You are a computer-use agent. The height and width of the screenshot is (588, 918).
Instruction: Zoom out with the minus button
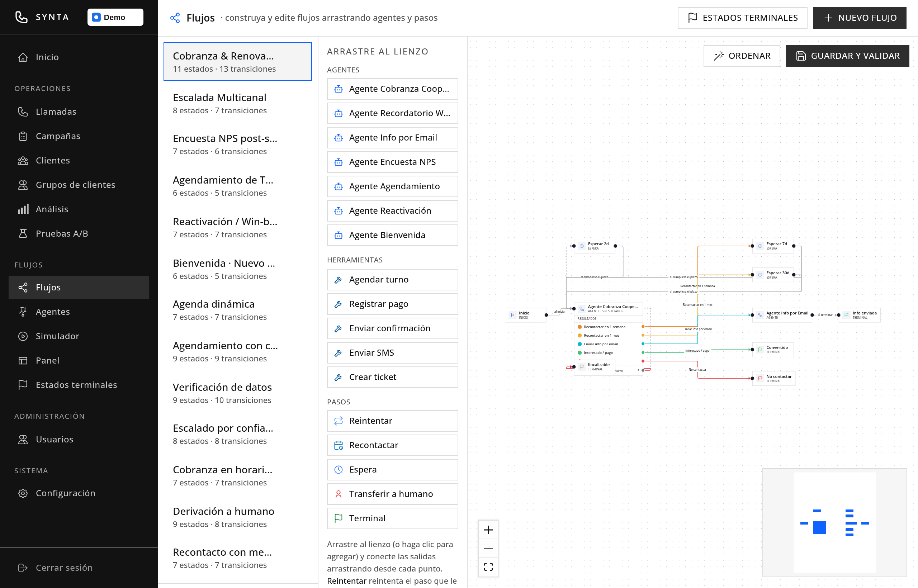point(488,548)
